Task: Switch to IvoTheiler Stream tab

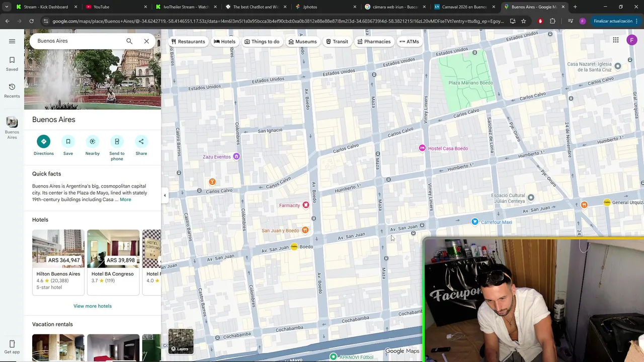Action: pyautogui.click(x=185, y=7)
